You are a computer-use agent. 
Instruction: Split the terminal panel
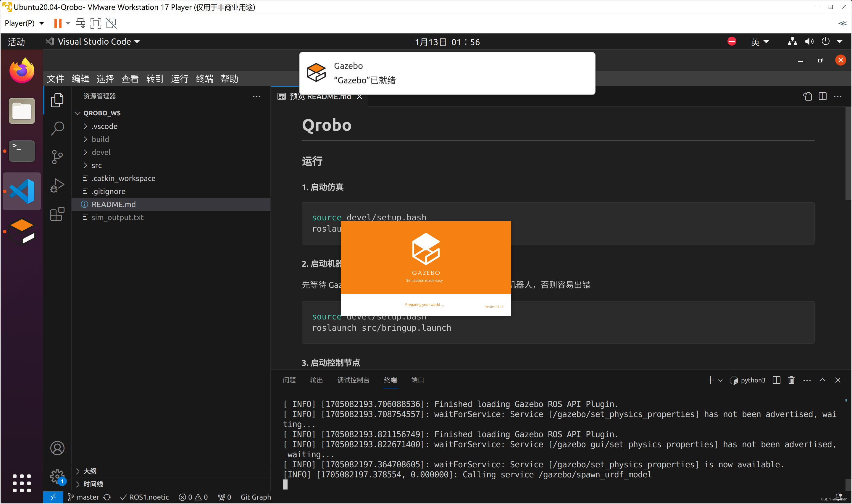(776, 380)
